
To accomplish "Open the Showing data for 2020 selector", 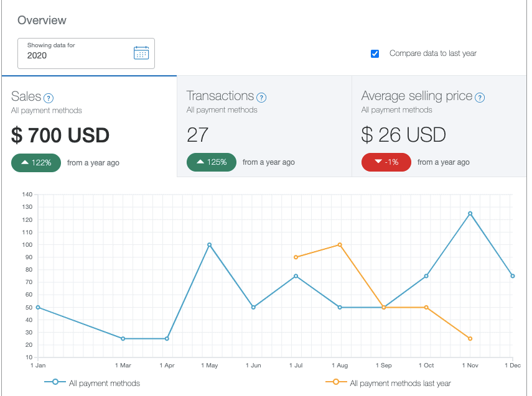I will [x=86, y=53].
